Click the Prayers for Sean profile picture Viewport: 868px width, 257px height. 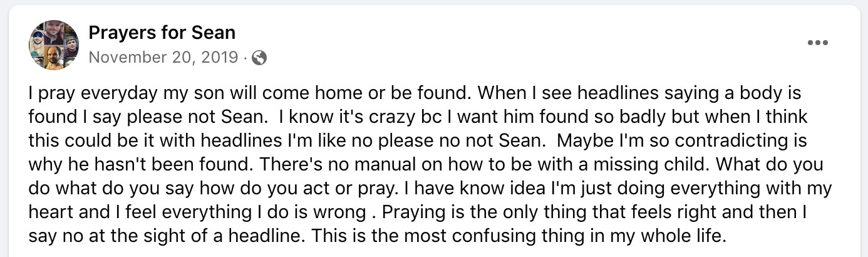(x=54, y=45)
